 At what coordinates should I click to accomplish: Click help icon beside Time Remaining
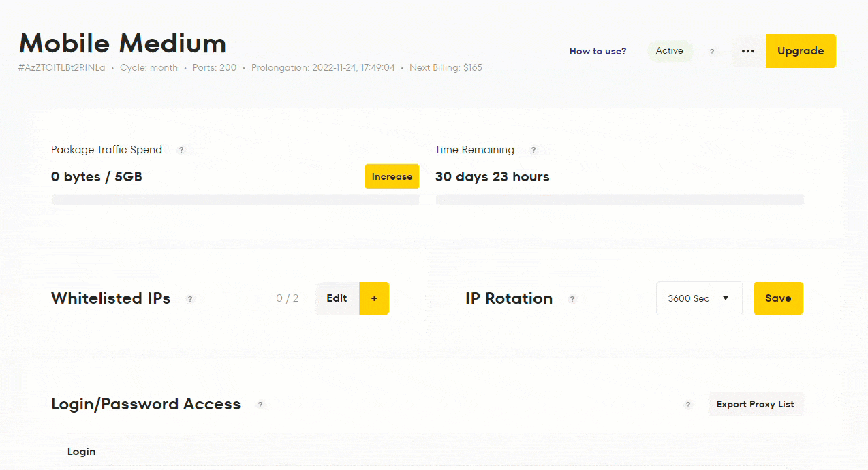tap(533, 150)
